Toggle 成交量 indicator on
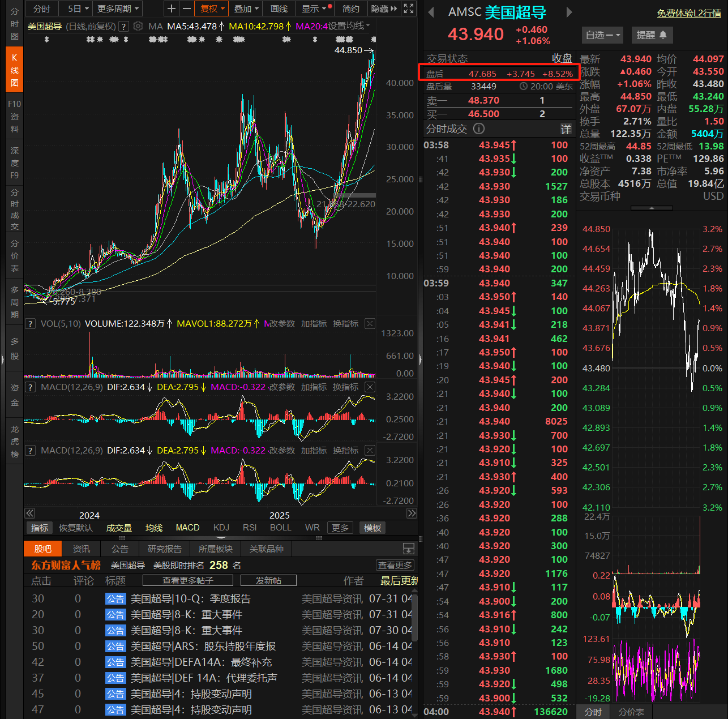This screenshot has height=719, width=728. pyautogui.click(x=119, y=528)
